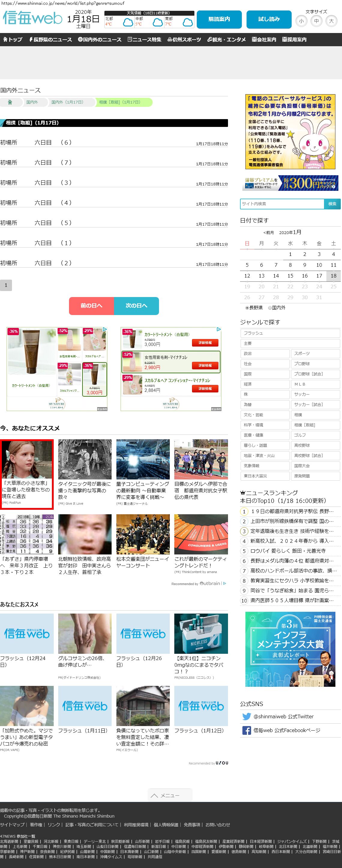342x868 pixels.
Task: Open 国内外のニュース navigation menu
Action: pyautogui.click(x=100, y=39)
